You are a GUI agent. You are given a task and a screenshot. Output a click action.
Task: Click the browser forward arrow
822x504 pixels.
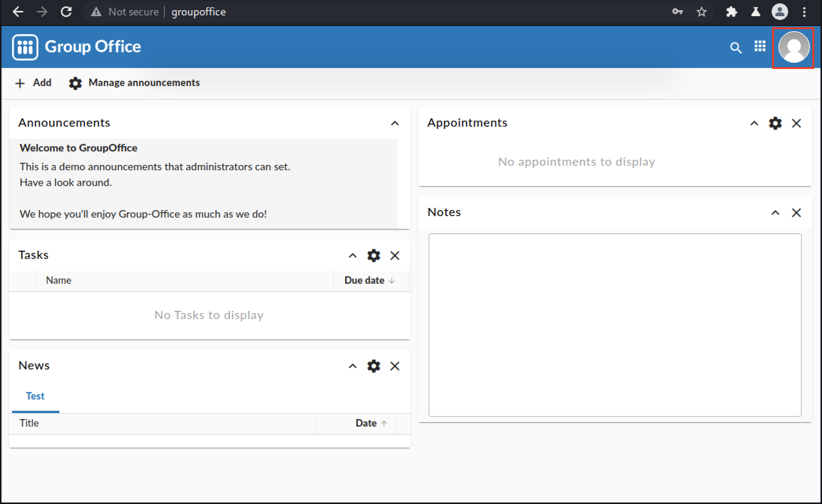42,12
